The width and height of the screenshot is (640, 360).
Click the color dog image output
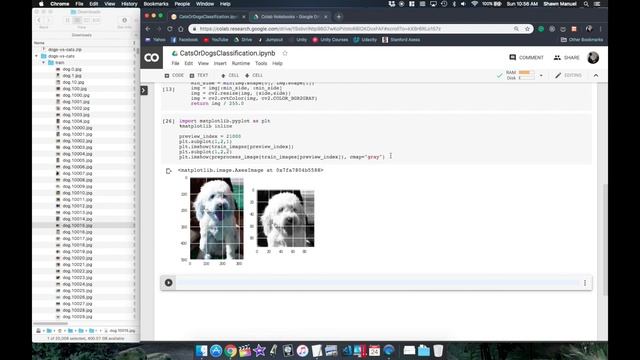[x=217, y=219]
